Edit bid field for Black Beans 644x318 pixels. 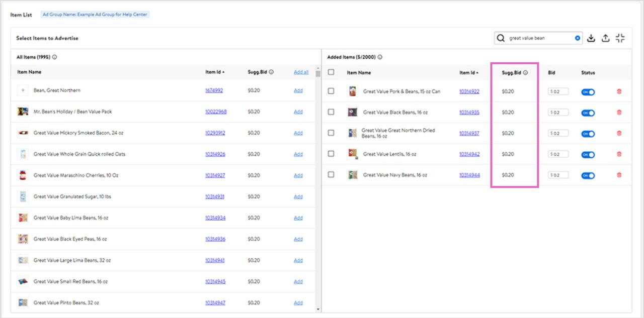[x=558, y=113]
